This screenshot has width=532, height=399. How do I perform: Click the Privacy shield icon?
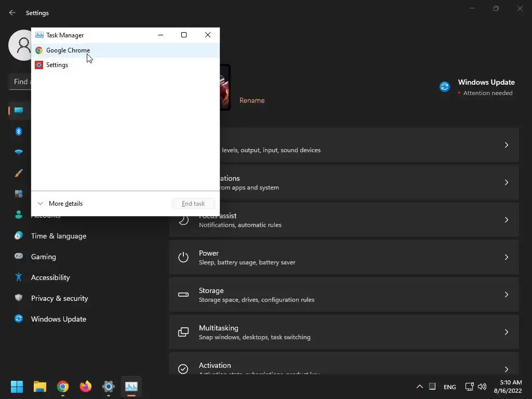(x=19, y=298)
